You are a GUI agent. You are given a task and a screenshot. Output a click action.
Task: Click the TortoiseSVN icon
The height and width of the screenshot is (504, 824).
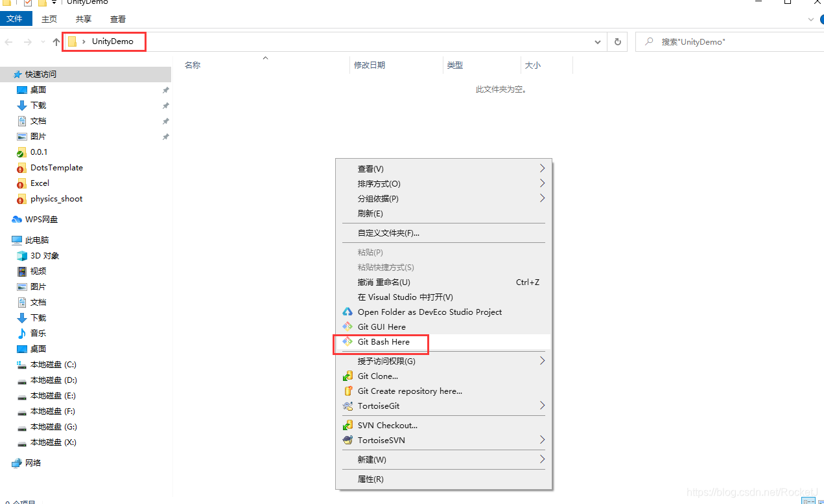coord(347,440)
